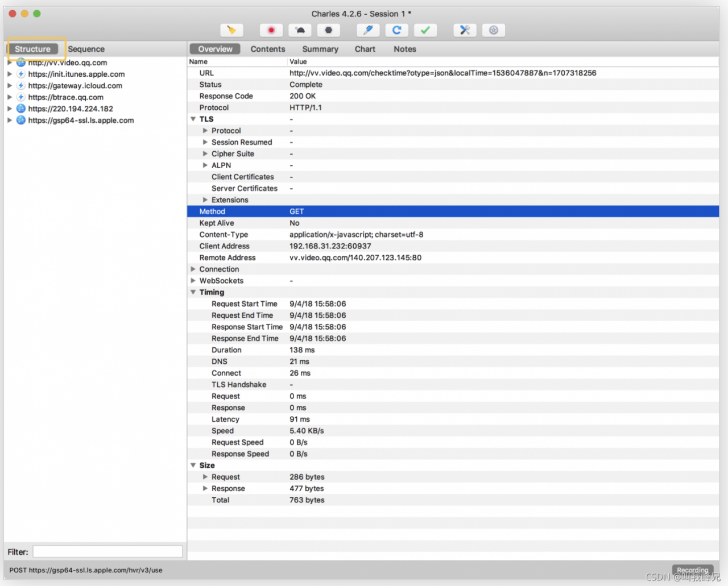
Task: Expand the Cipher Suite row
Action: pyautogui.click(x=205, y=154)
